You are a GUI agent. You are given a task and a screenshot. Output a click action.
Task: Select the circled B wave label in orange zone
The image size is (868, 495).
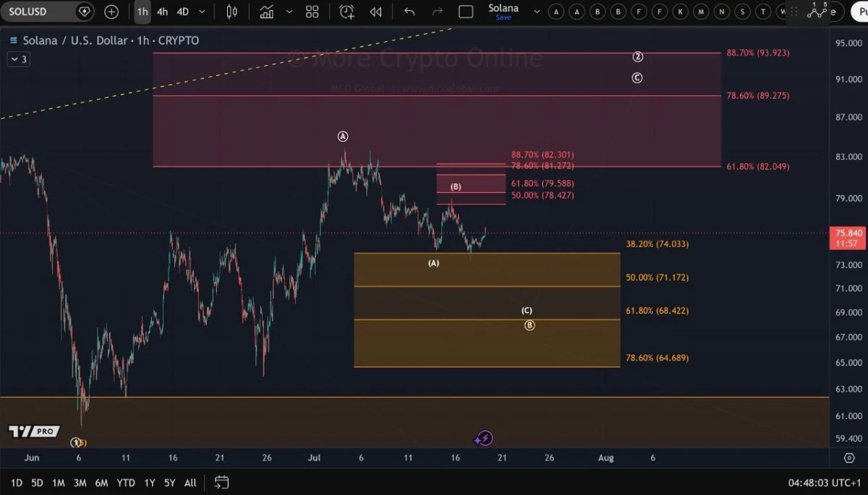[529, 325]
